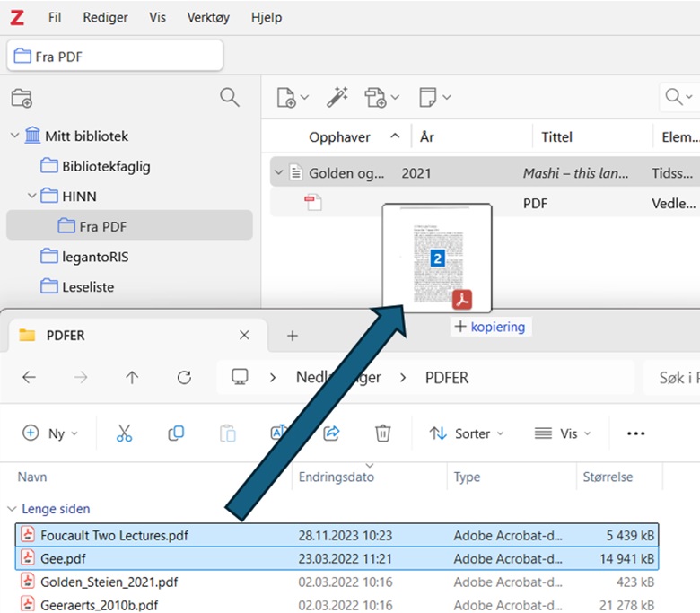Sort files by the Navn column
The image size is (700, 613).
click(x=32, y=477)
